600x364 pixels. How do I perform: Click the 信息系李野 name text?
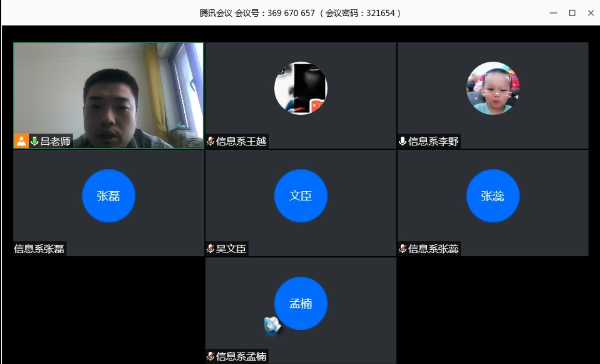click(433, 141)
